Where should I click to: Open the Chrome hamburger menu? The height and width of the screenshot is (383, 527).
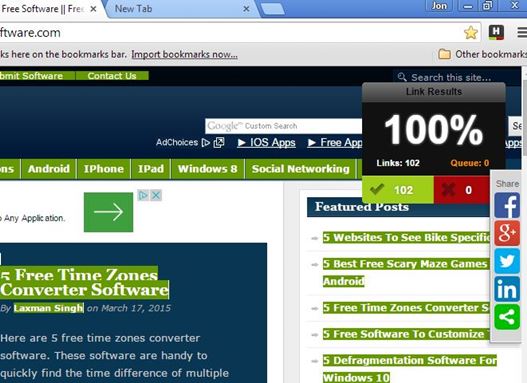click(522, 33)
